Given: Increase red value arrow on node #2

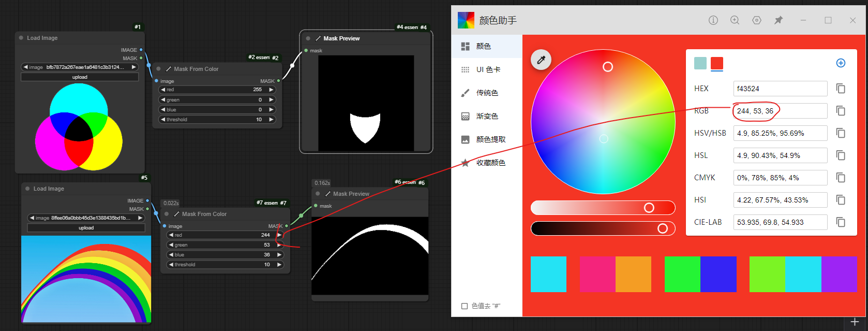Looking at the screenshot, I should click(271, 90).
